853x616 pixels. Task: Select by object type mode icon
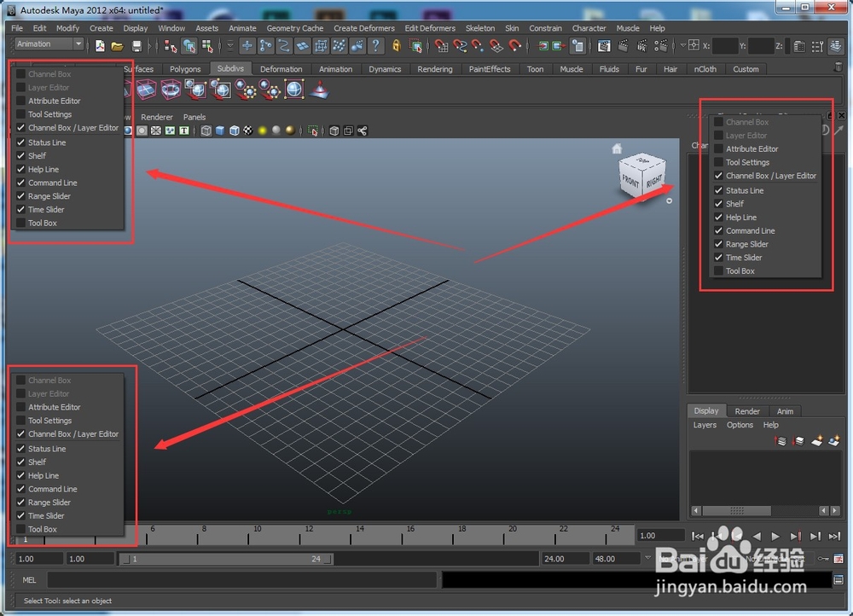tap(189, 46)
